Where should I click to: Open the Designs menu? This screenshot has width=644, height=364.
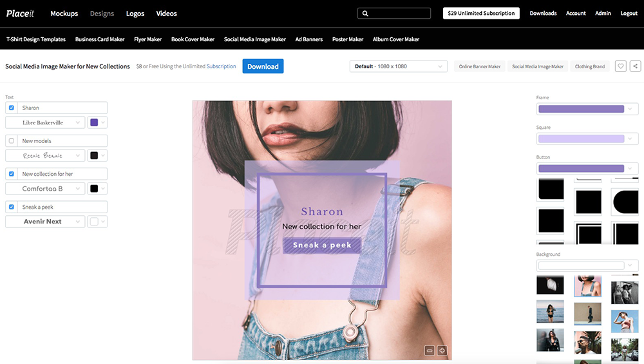click(102, 14)
